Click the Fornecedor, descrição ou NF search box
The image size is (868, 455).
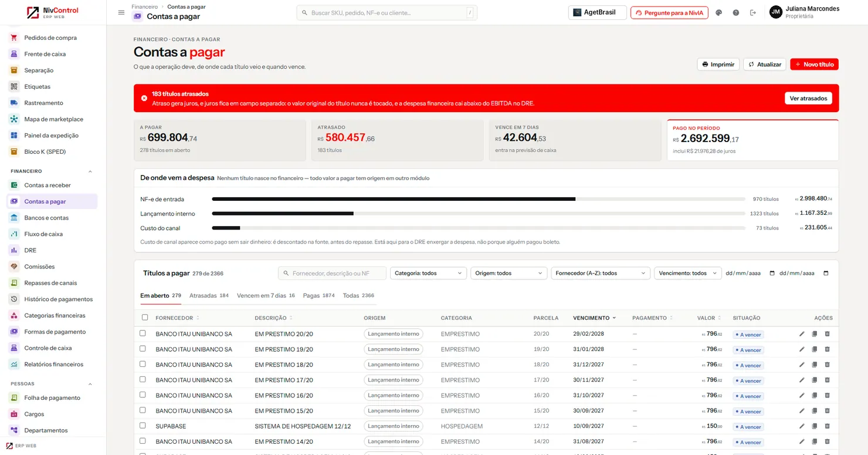click(332, 273)
